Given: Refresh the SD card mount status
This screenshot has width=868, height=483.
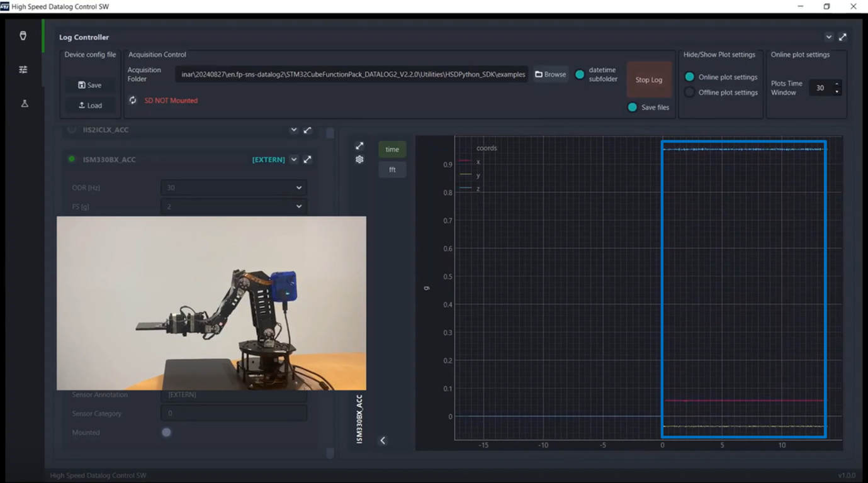Looking at the screenshot, I should pos(133,101).
